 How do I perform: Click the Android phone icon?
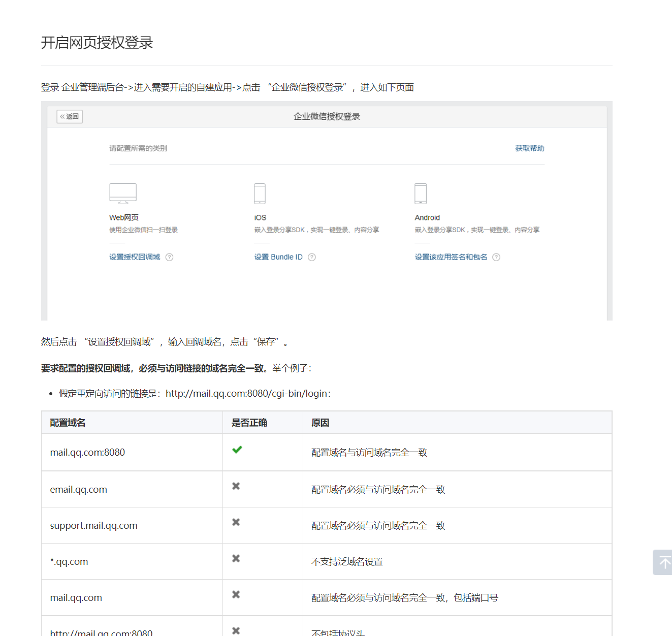click(x=421, y=194)
